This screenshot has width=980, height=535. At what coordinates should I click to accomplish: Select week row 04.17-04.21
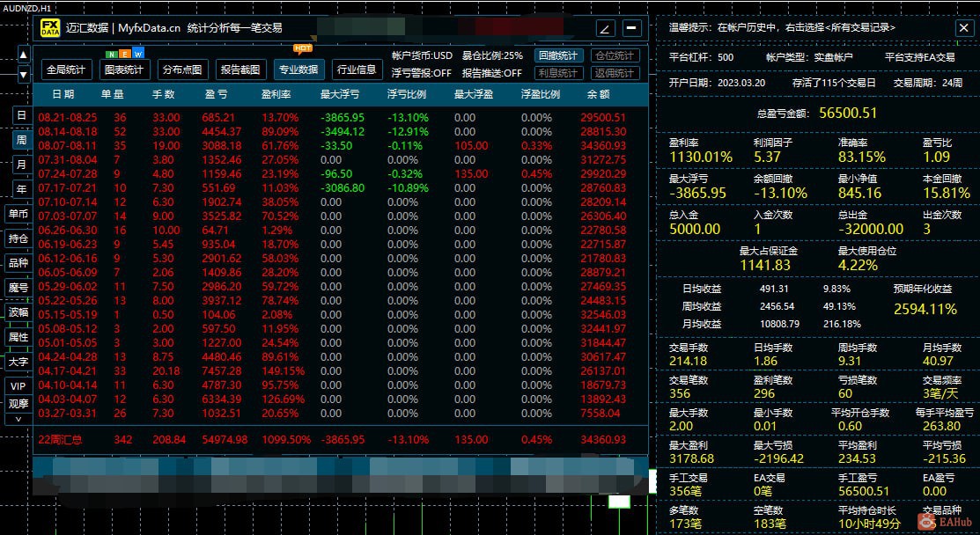click(340, 371)
